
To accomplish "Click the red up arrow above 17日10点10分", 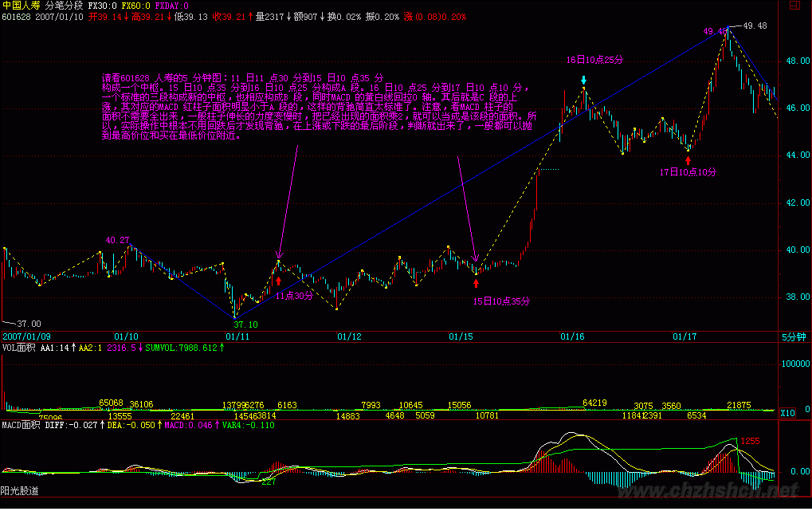I will (688, 160).
